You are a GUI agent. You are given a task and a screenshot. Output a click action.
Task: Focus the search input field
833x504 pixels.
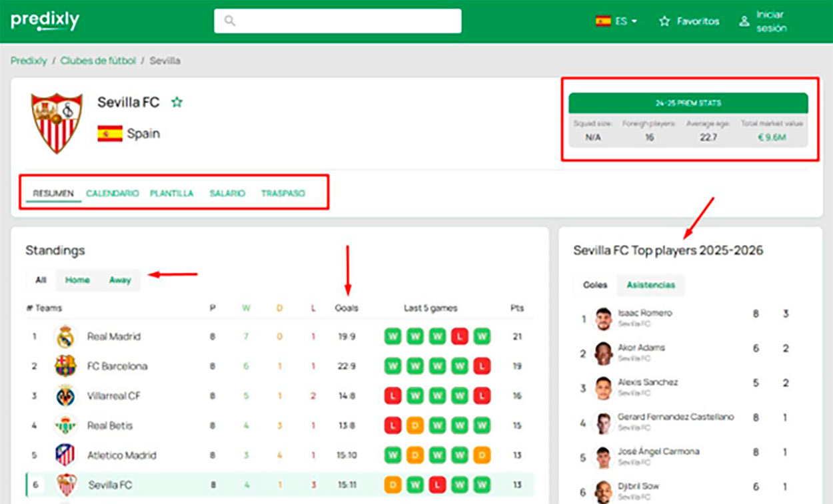pyautogui.click(x=347, y=21)
